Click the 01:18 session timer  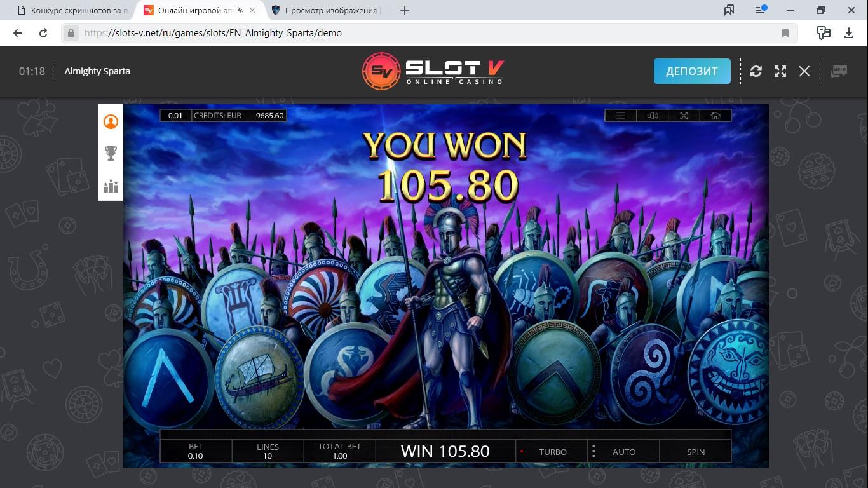(x=32, y=71)
